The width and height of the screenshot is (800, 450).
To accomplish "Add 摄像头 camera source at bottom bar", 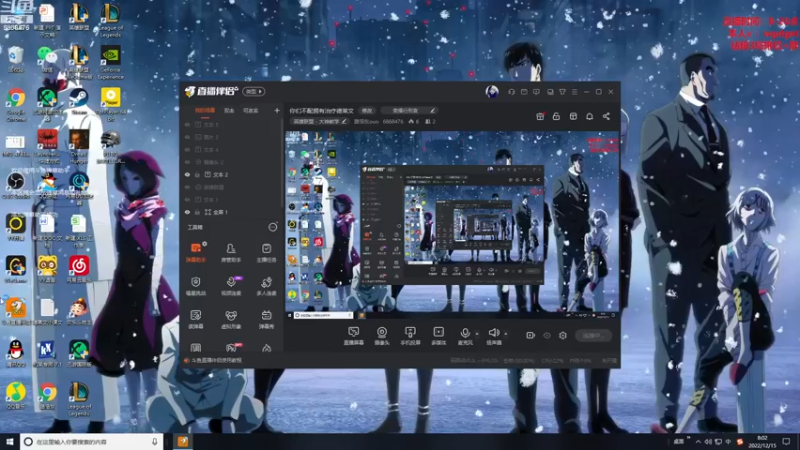I will [382, 336].
